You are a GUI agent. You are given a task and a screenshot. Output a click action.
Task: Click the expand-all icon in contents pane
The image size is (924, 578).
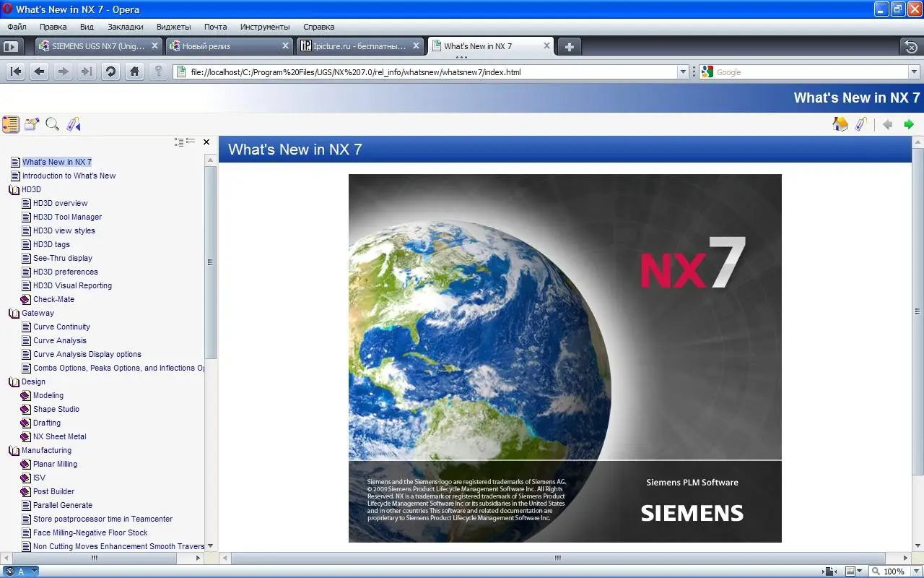click(179, 142)
